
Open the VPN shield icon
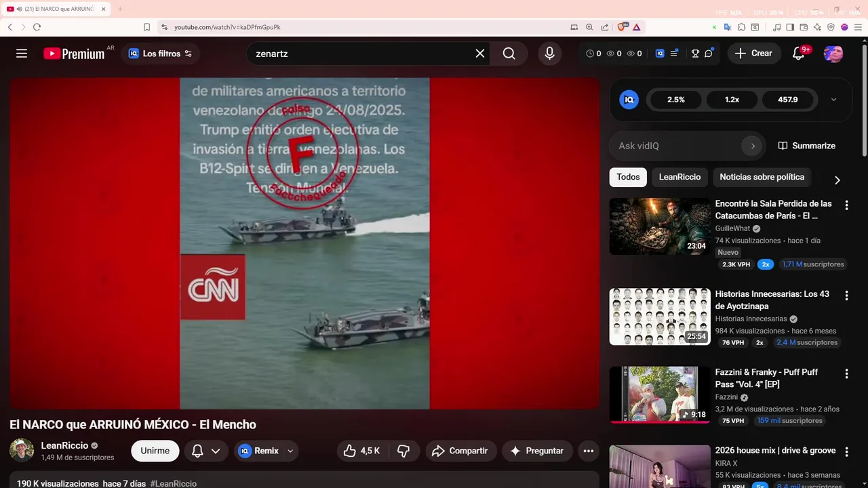(x=831, y=27)
